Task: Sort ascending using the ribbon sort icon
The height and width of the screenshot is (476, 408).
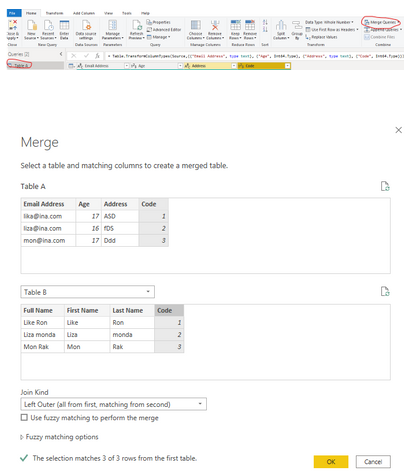Action: point(265,22)
